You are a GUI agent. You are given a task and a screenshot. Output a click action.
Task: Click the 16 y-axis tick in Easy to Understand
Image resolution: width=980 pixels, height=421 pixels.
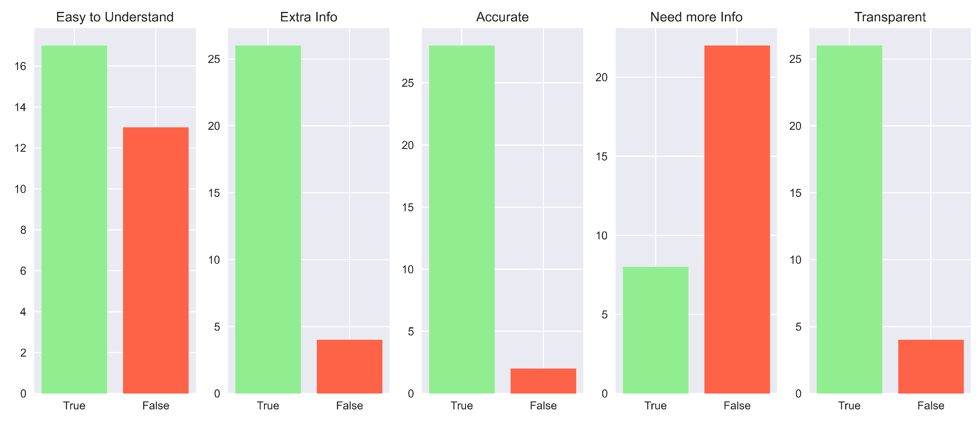click(x=20, y=67)
